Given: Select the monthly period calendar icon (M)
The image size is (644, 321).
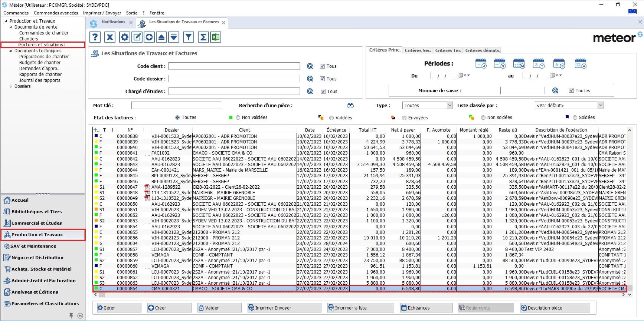Looking at the screenshot, I should pyautogui.click(x=519, y=64).
